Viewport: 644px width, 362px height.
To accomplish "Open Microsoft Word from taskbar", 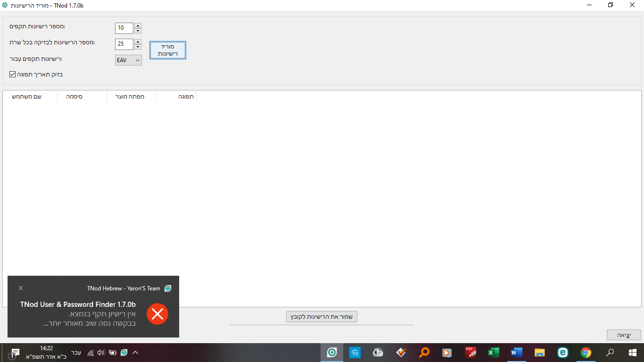I will 517,353.
